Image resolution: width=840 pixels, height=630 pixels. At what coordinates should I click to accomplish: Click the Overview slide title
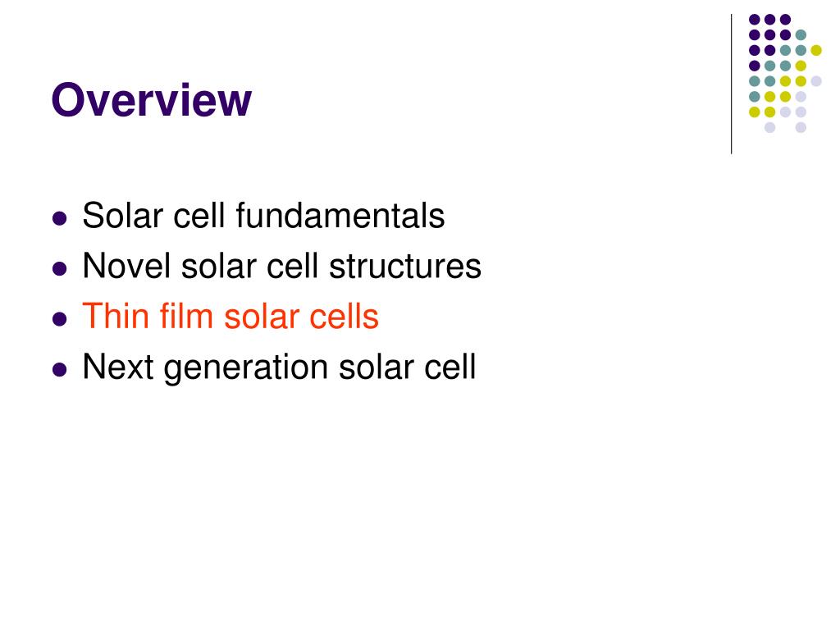(151, 99)
